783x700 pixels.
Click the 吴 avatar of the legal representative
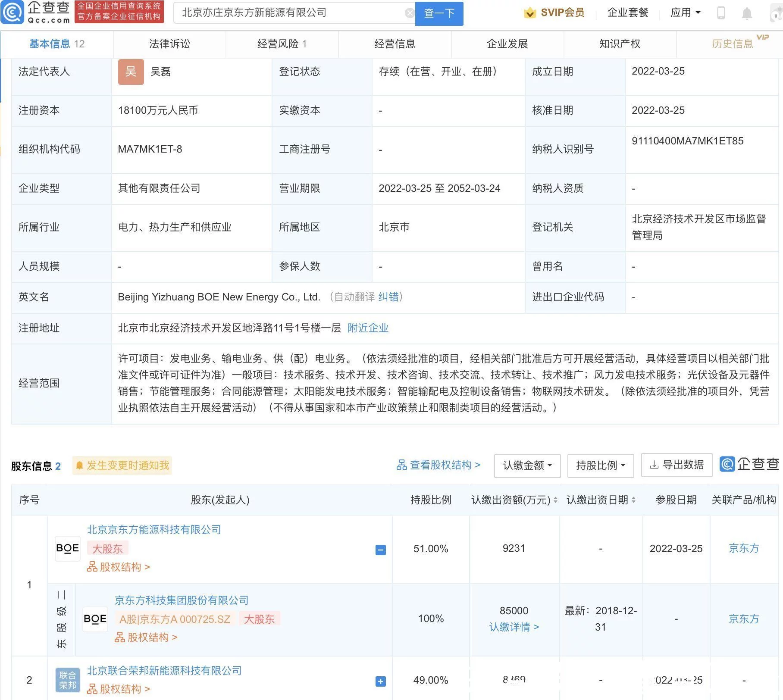click(131, 72)
